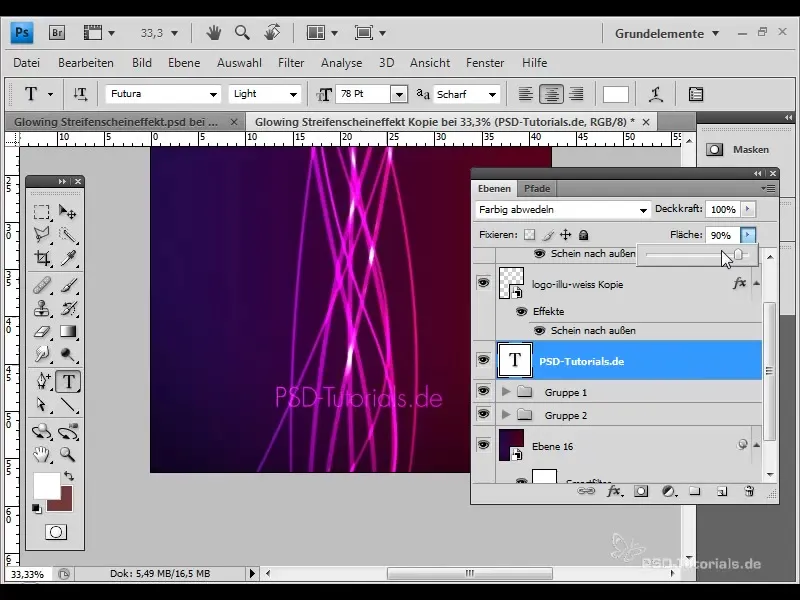
Task: Select the Zoom tool in toolbox
Action: pyautogui.click(x=67, y=454)
